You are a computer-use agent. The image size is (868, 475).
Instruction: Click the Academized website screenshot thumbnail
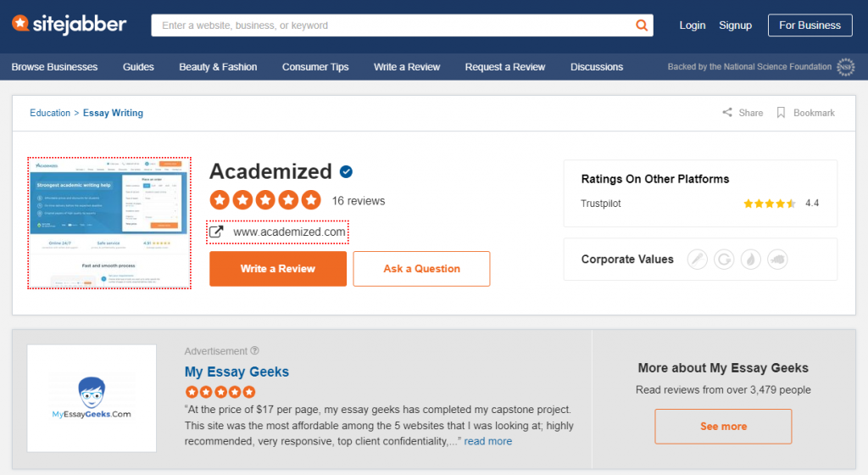(x=109, y=223)
